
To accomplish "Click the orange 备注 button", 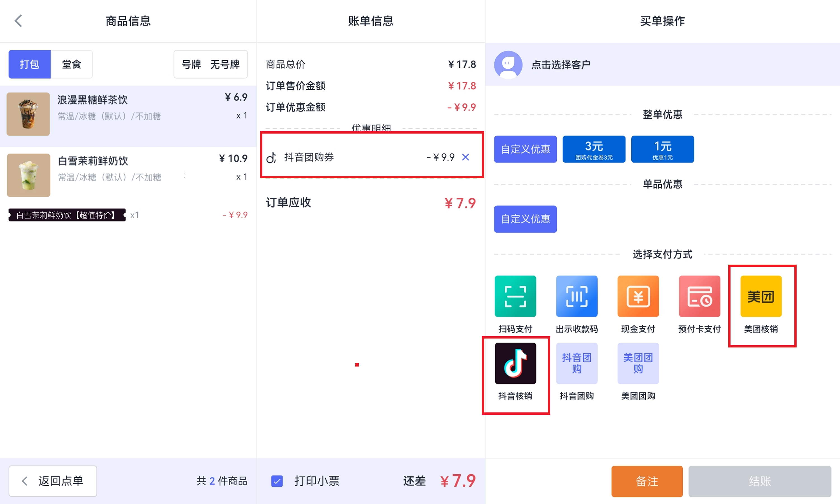I will tap(647, 481).
